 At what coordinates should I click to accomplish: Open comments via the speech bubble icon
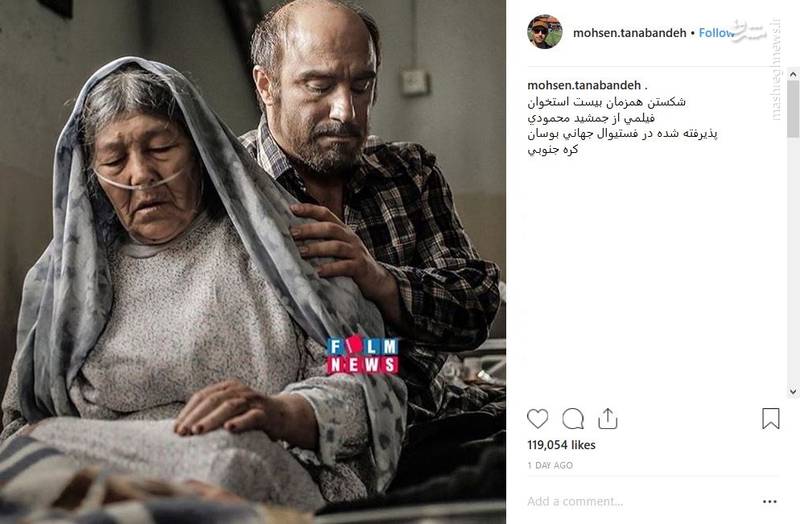573,419
